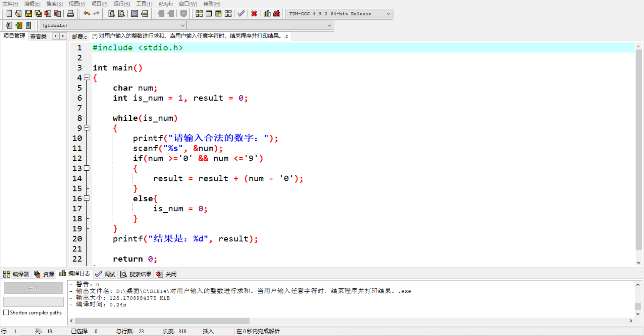Open the 工具[T] menu
This screenshot has height=336, width=644.
[x=144, y=4]
